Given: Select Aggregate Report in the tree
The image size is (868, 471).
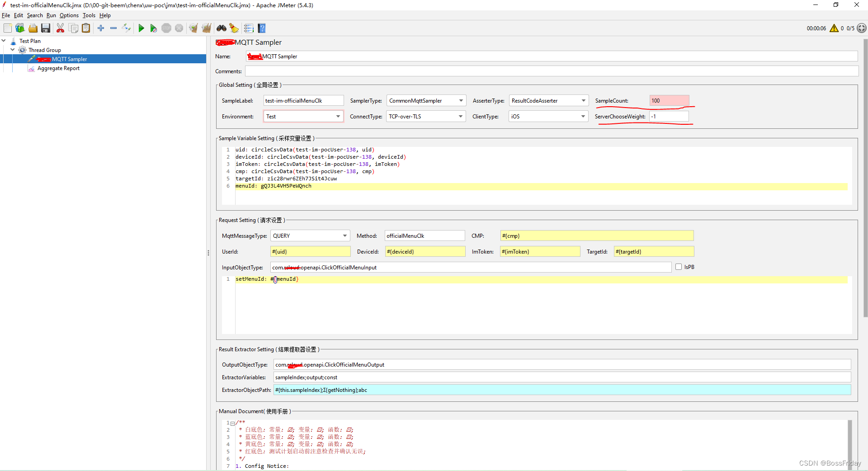Looking at the screenshot, I should [58, 68].
